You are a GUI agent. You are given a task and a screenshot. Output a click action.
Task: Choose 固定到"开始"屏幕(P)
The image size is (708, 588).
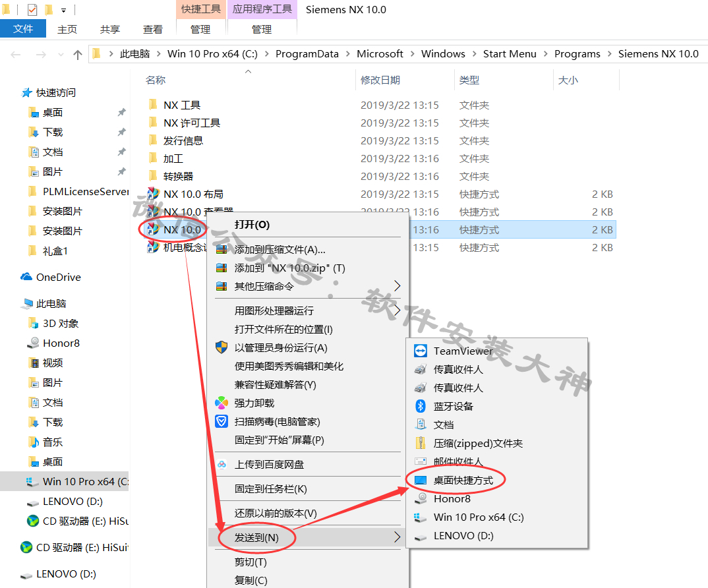pyautogui.click(x=307, y=440)
